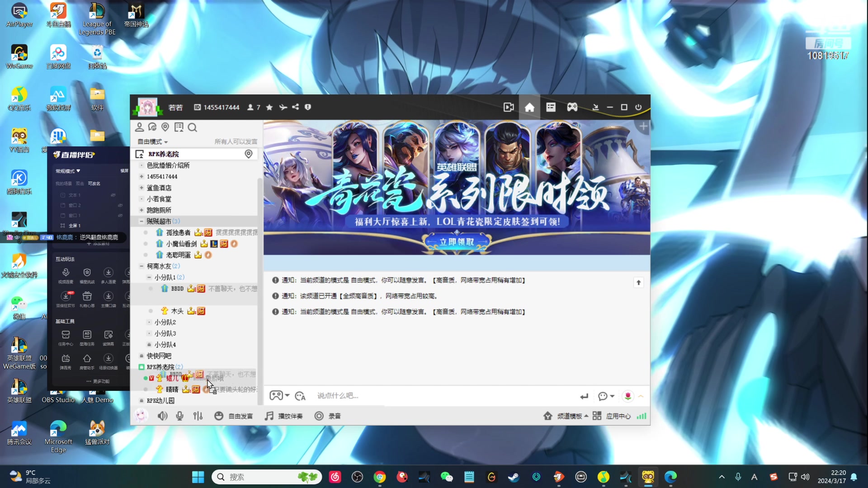Collapse the 小分队1 subchannel
868x488 pixels.
click(x=149, y=277)
